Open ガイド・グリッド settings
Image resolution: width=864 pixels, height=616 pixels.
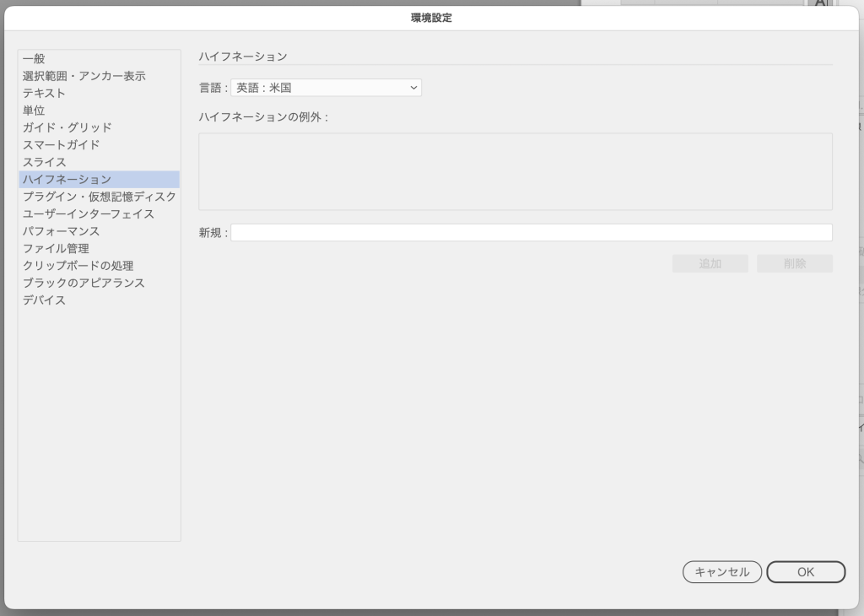pos(67,127)
